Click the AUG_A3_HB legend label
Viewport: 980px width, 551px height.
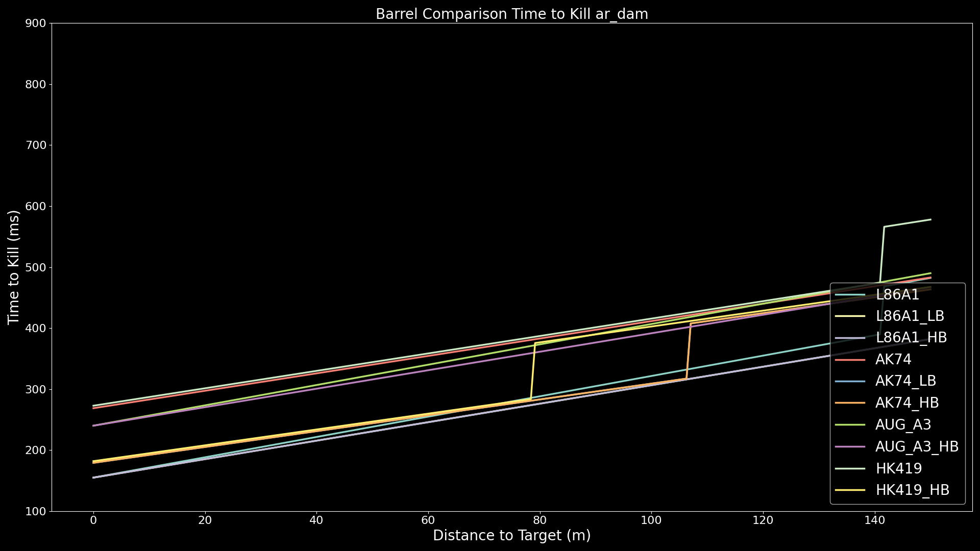(917, 447)
